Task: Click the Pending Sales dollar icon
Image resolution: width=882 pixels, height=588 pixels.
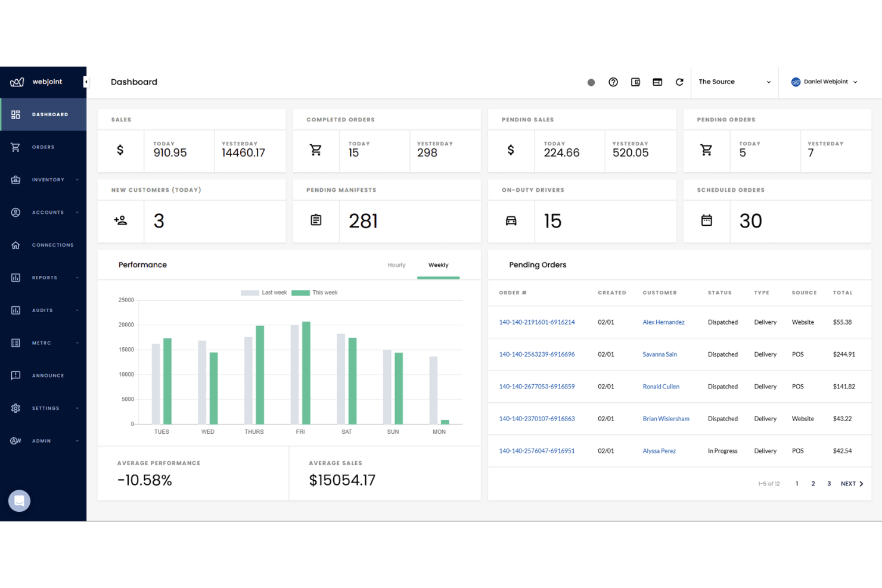Action: coord(511,150)
